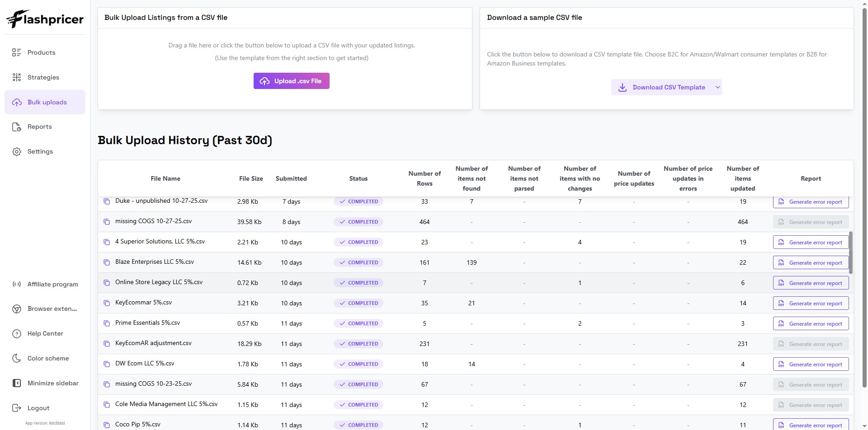868x430 pixels.
Task: Click the Logout link
Action: click(x=45, y=408)
